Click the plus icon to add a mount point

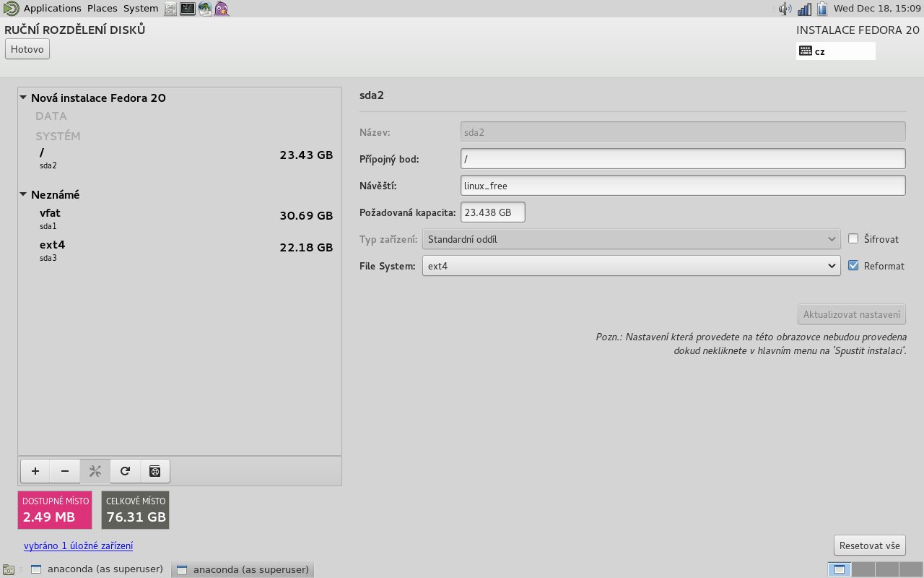tap(35, 471)
